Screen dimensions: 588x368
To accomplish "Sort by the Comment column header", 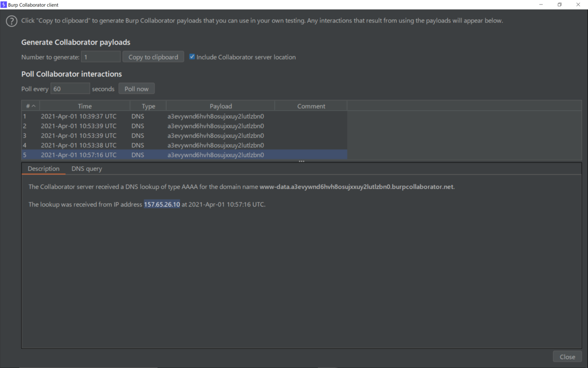I will click(x=311, y=106).
